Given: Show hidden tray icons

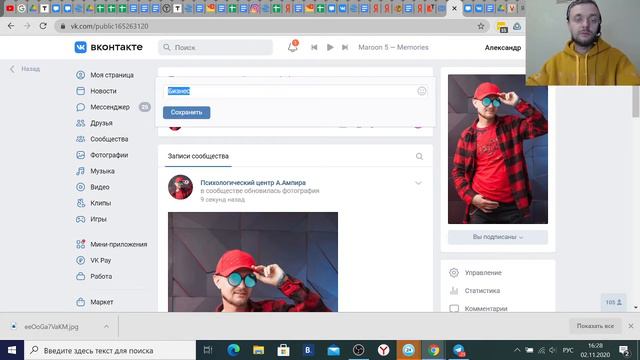Looking at the screenshot, I should (517, 350).
